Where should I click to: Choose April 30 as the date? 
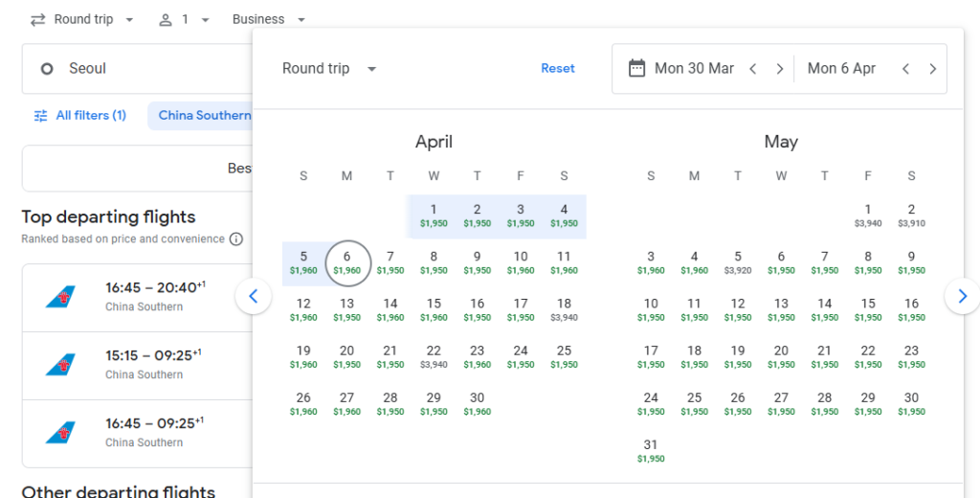[x=477, y=404]
